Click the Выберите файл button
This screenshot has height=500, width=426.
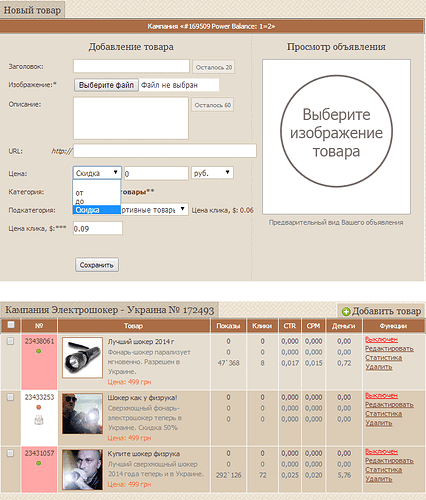click(x=106, y=85)
